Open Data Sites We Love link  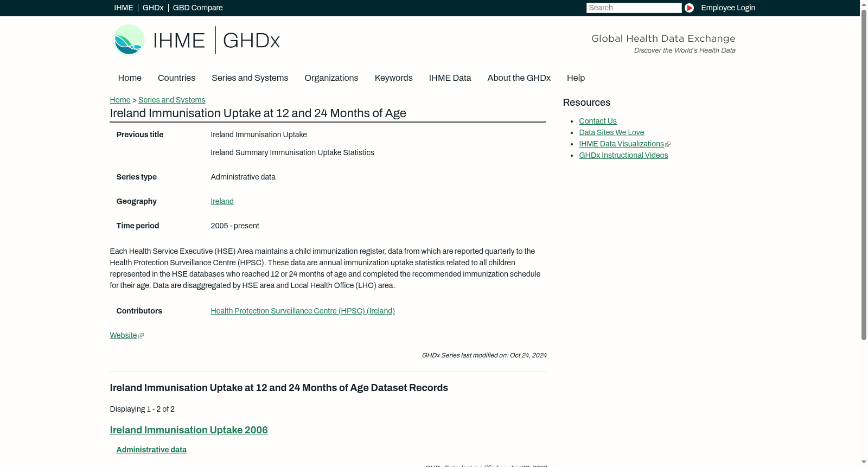(611, 132)
